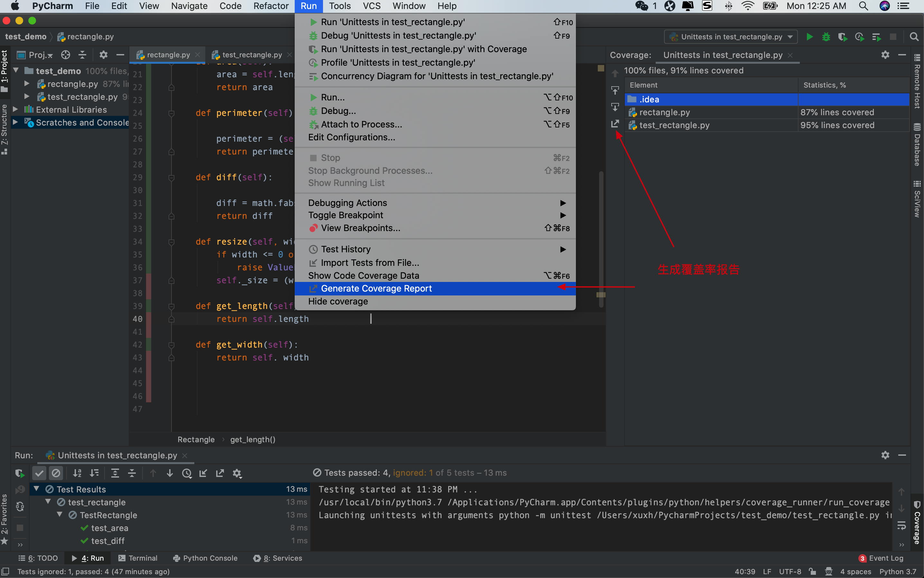The width and height of the screenshot is (924, 578).
Task: Toggle Show Passed tests button
Action: 39,473
